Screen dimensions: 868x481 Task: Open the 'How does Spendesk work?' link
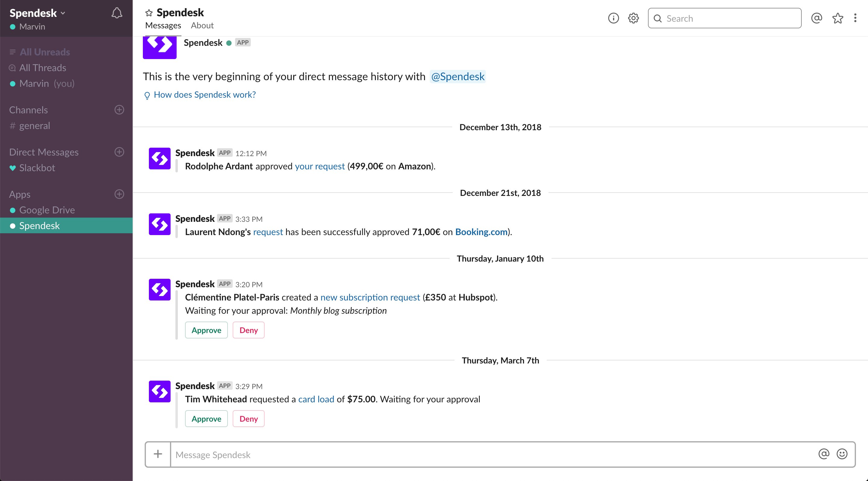(x=205, y=95)
